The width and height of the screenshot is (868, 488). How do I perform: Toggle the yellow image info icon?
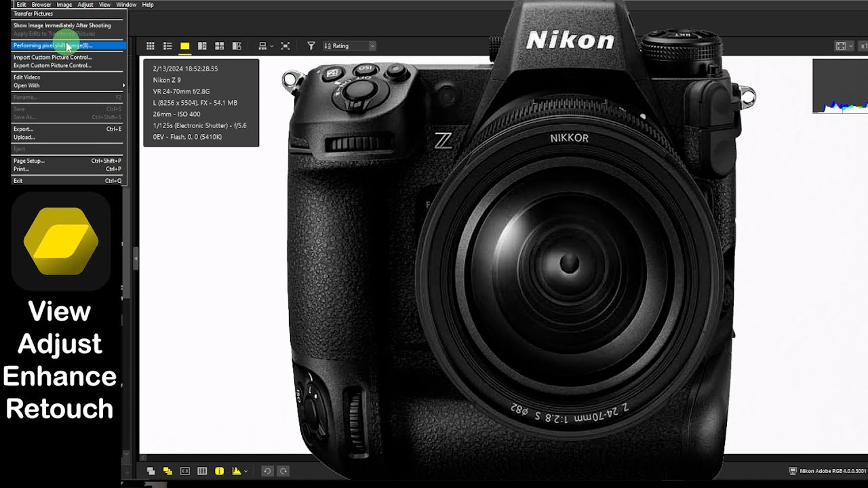pyautogui.click(x=219, y=471)
